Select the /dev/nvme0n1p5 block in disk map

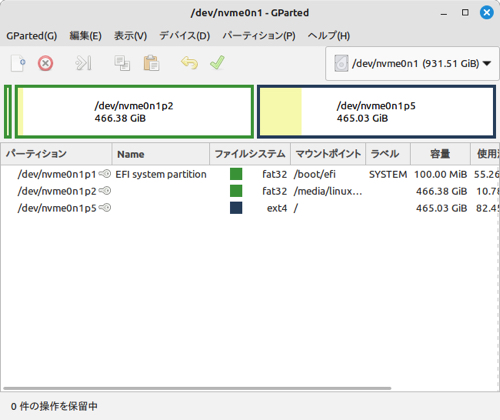(x=376, y=112)
